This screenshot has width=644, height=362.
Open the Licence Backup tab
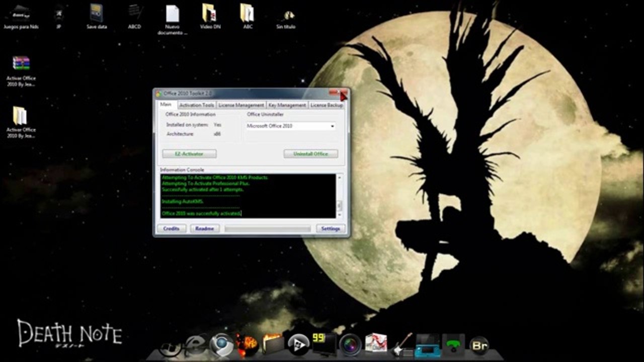point(327,105)
